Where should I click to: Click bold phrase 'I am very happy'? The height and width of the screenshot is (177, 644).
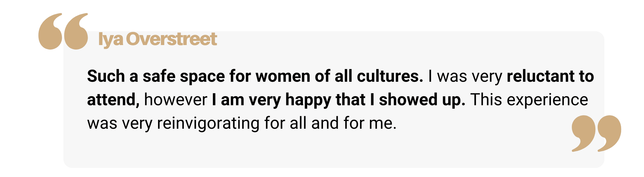click(x=271, y=100)
